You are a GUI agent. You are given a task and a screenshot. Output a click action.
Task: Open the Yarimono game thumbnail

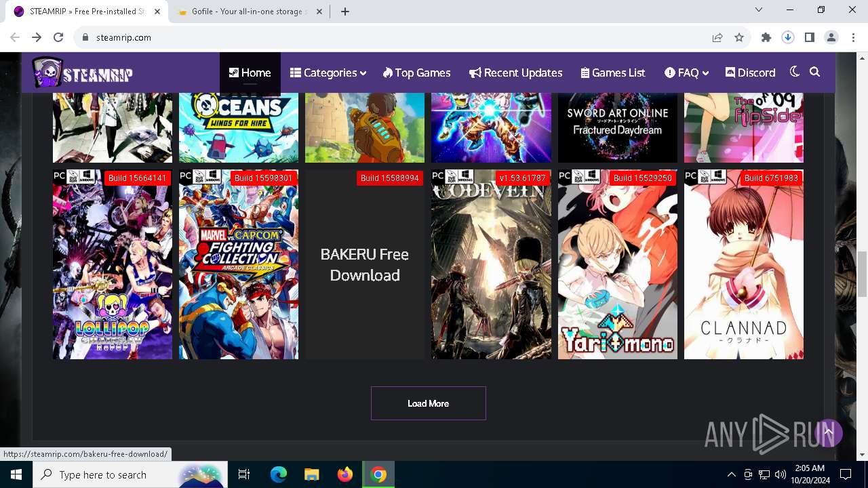(618, 264)
